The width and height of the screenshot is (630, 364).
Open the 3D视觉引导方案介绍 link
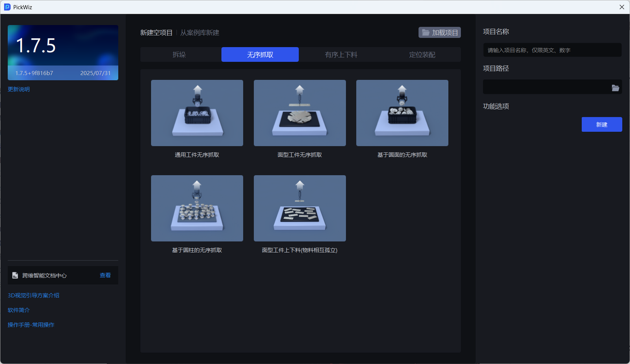[33, 296]
